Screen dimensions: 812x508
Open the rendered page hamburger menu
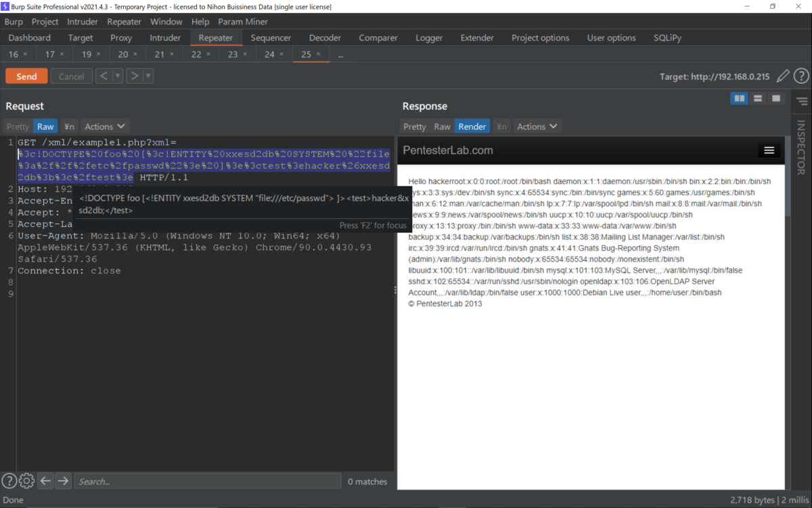click(769, 150)
